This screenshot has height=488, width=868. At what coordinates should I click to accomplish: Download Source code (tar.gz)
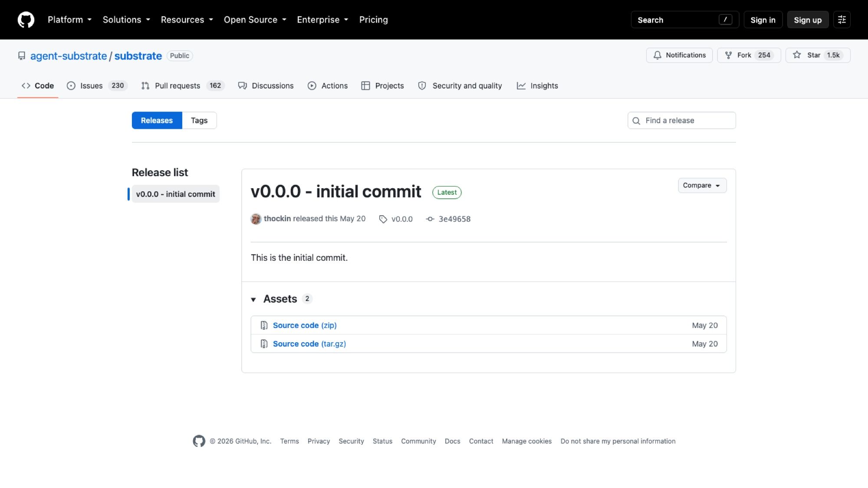click(309, 344)
